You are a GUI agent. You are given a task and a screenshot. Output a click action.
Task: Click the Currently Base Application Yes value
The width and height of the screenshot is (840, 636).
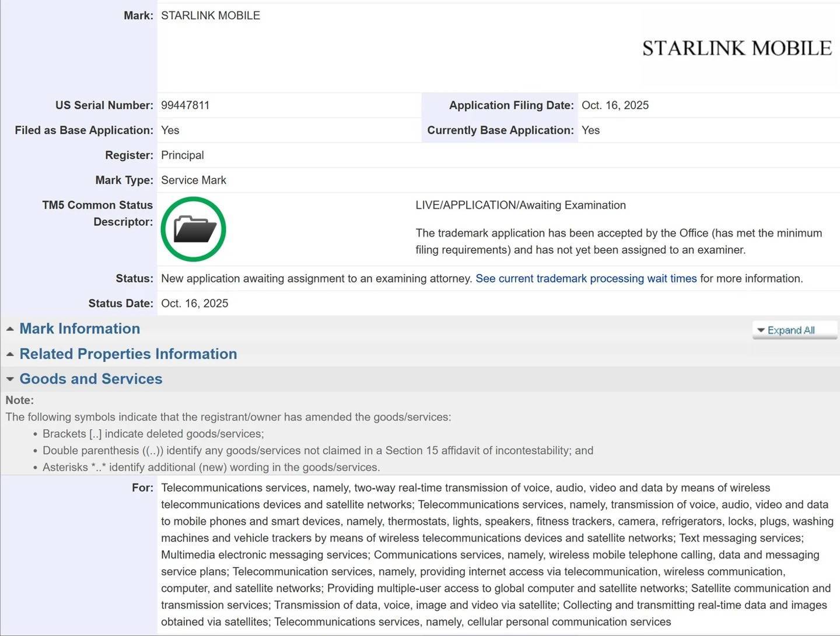[590, 131]
